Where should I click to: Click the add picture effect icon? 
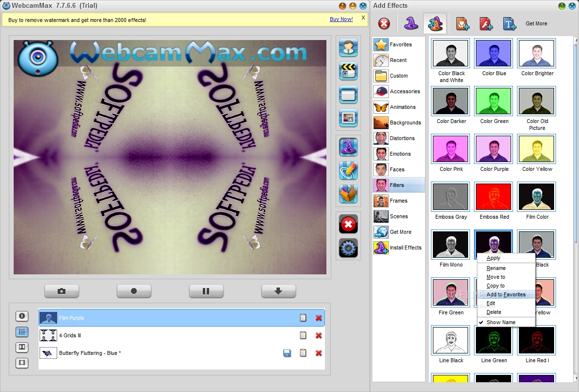(462, 23)
